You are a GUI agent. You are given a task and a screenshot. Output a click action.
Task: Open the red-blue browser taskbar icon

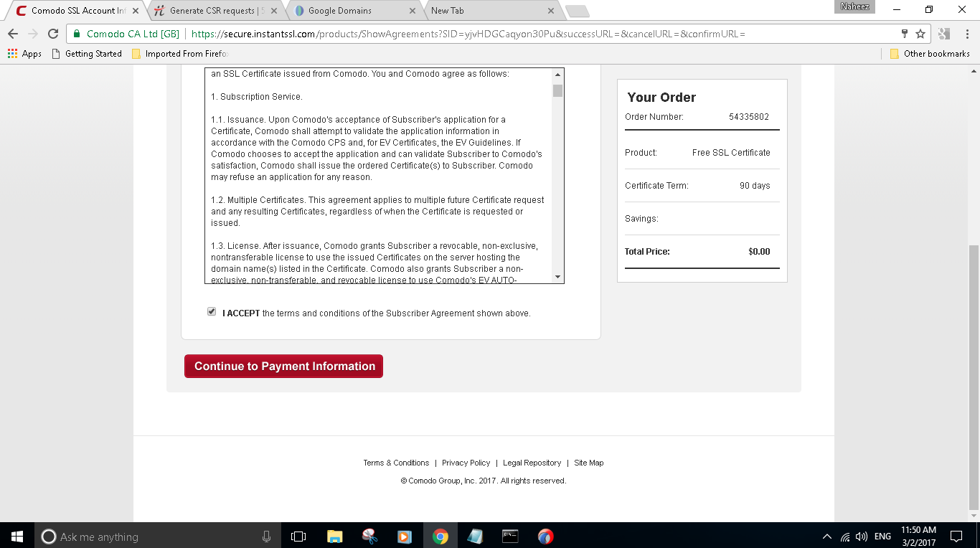click(545, 536)
